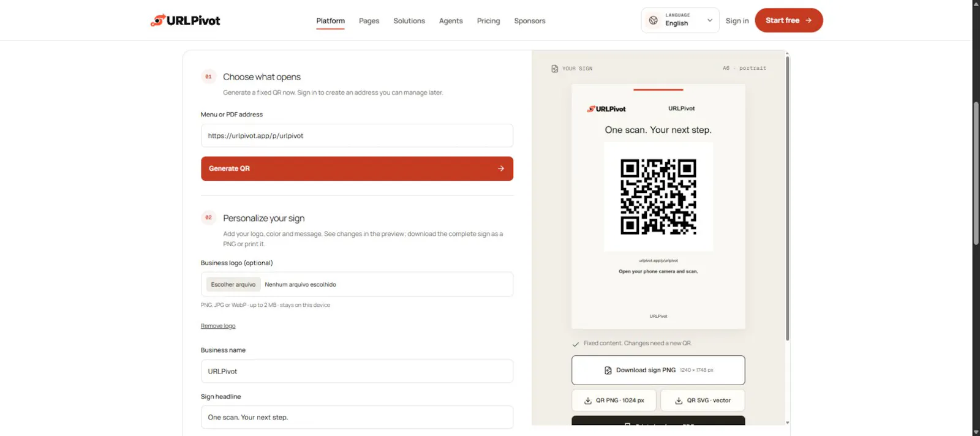Click the Business logo (optional) label
Viewport: 980px width, 436px height.
[x=236, y=263]
